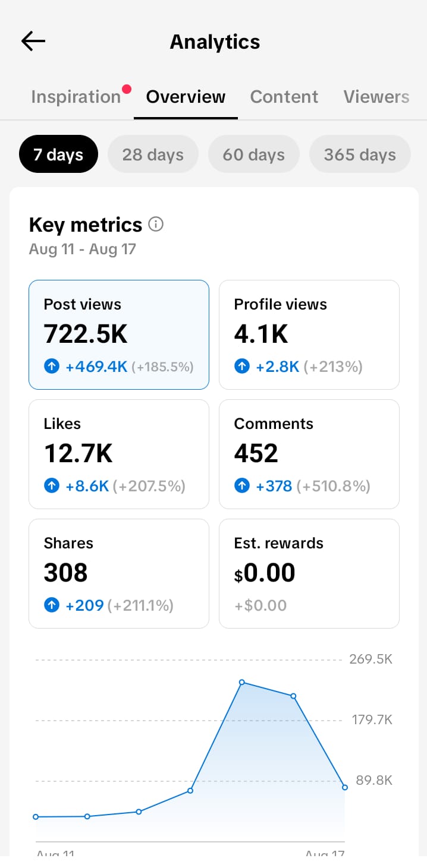Click the last chart point near Aug 17

[345, 787]
